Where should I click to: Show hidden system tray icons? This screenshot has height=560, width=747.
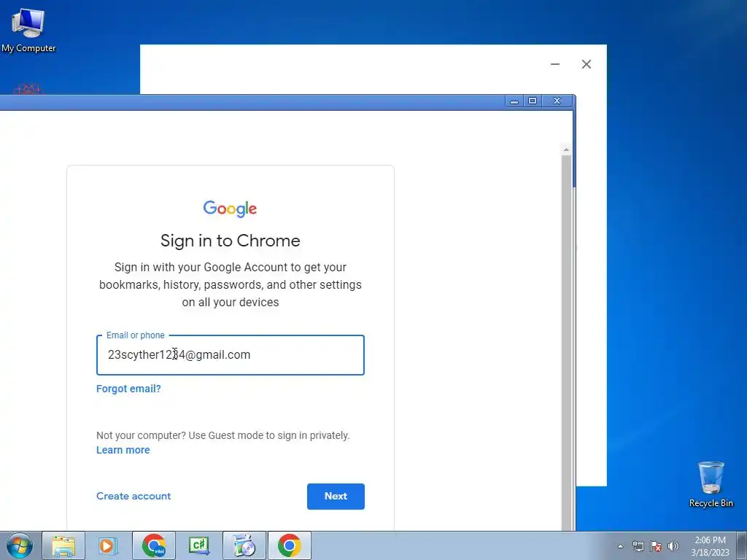[x=620, y=546]
